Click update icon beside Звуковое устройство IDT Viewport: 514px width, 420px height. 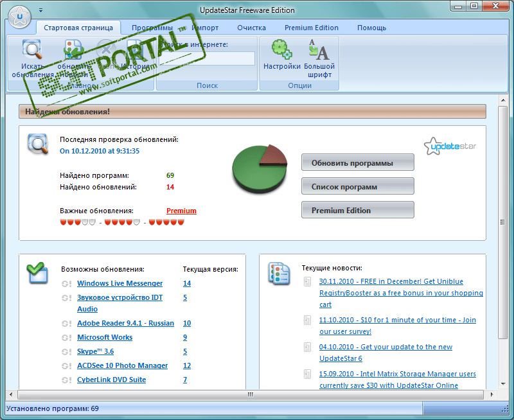pyautogui.click(x=67, y=298)
